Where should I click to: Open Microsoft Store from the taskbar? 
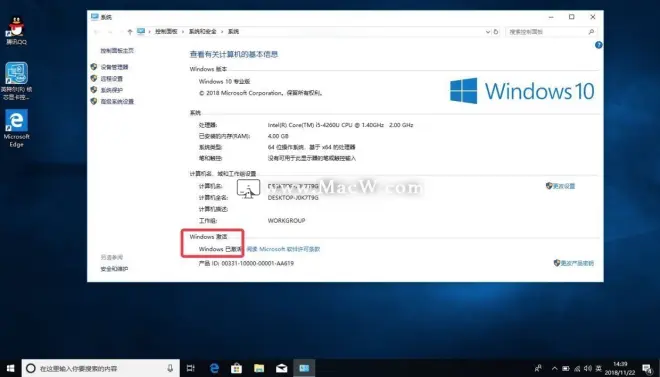(x=237, y=368)
